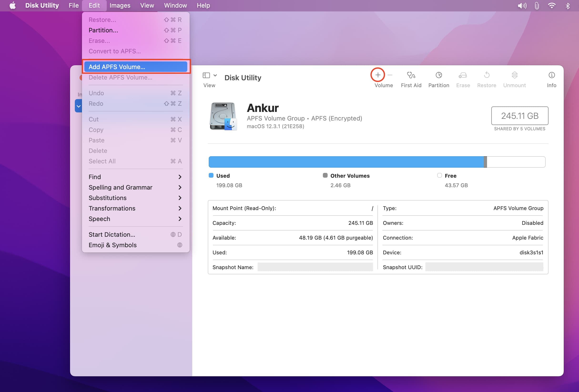The image size is (579, 392).
Task: Expand the Transformations submenu
Action: pyautogui.click(x=136, y=208)
